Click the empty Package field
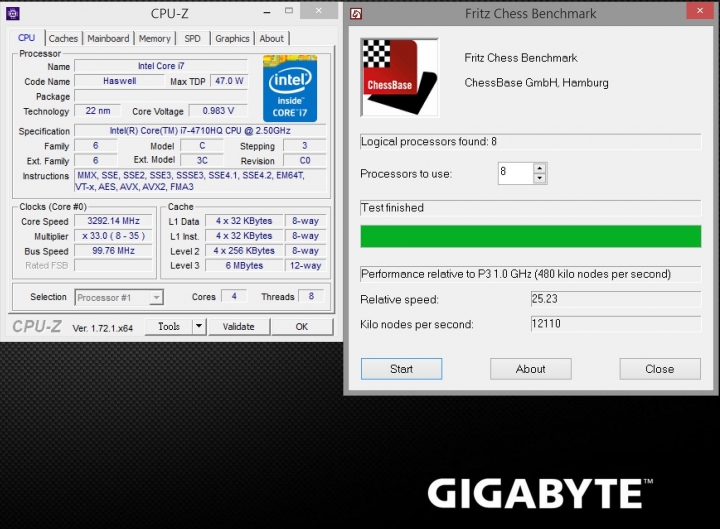The image size is (720, 529). click(x=161, y=96)
